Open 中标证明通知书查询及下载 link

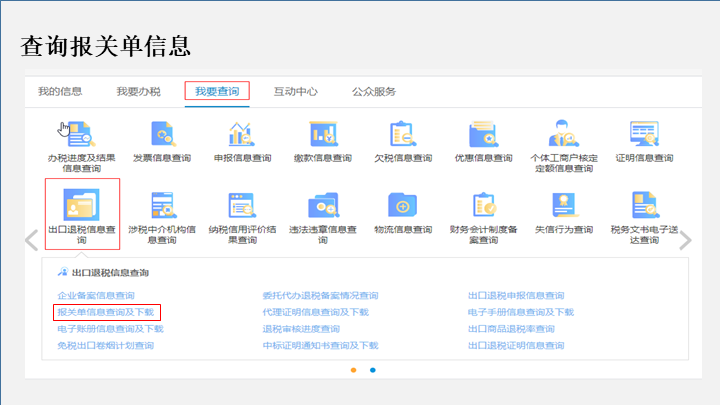(321, 345)
